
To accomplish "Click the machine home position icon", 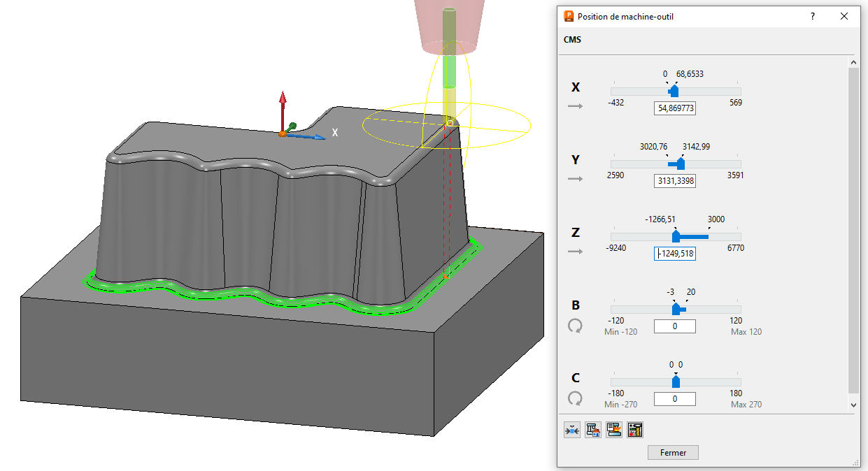I will coord(593,430).
